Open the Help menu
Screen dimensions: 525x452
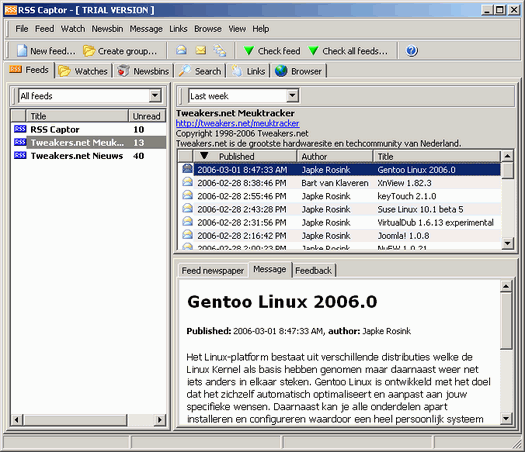pyautogui.click(x=261, y=29)
